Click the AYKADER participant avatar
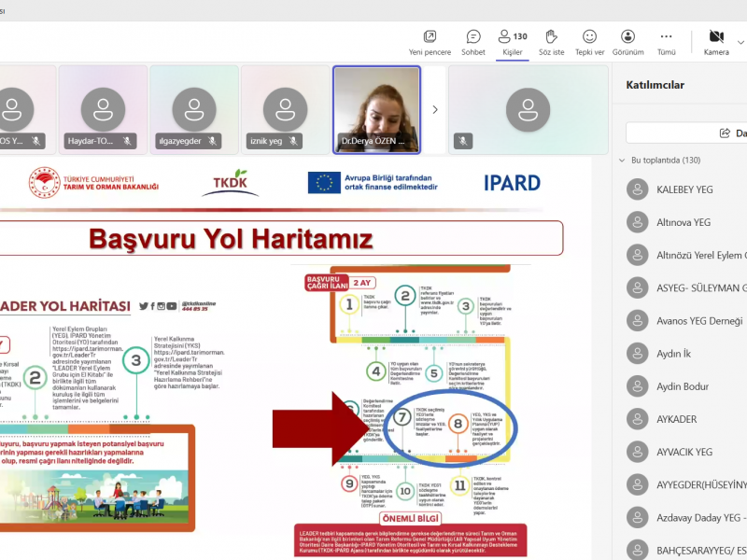The image size is (747, 560). [637, 419]
